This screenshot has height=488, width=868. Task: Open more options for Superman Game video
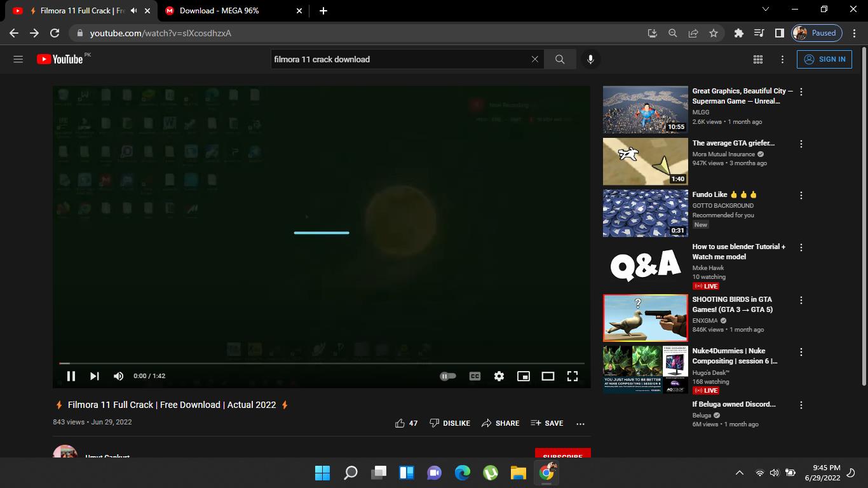[x=801, y=92]
